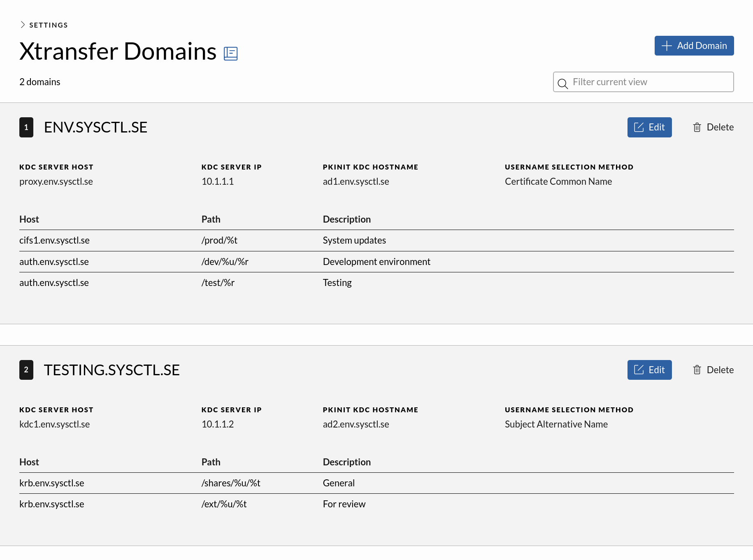The image size is (753, 560).
Task: Select the For review share row
Action: (x=344, y=504)
